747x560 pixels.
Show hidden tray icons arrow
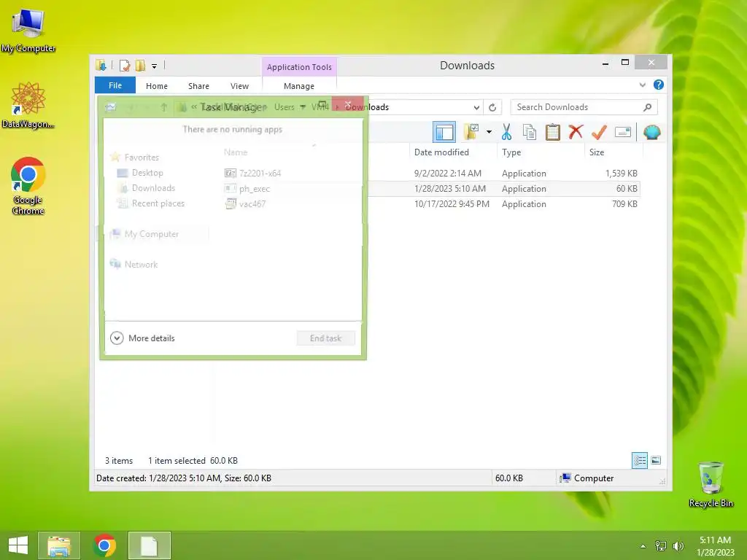pos(643,546)
